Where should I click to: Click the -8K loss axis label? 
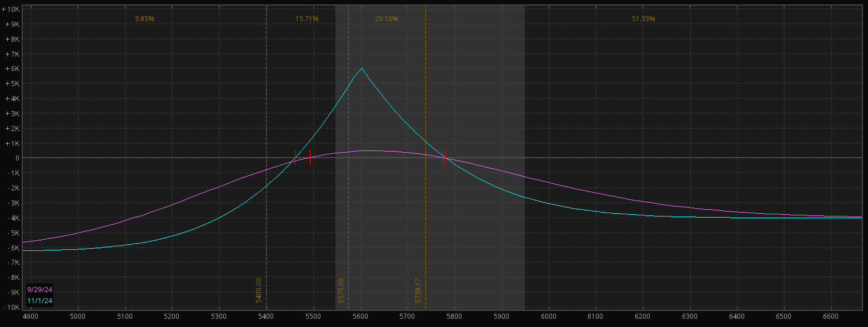[x=13, y=277]
